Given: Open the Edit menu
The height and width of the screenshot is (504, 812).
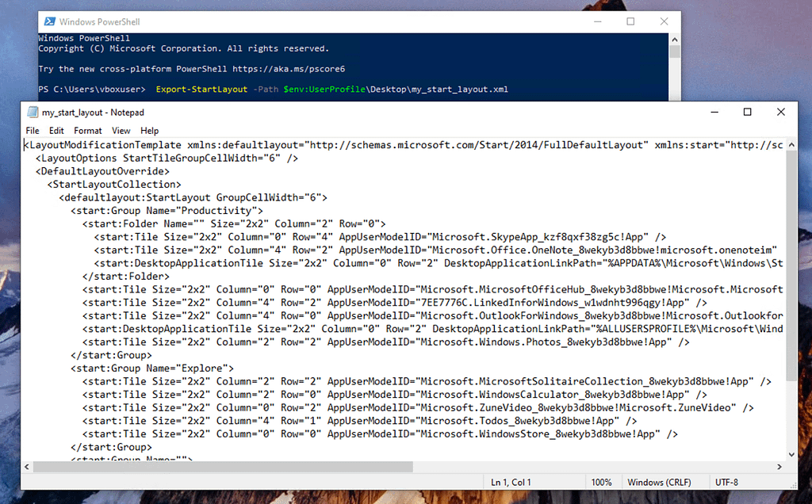Looking at the screenshot, I should (x=56, y=130).
